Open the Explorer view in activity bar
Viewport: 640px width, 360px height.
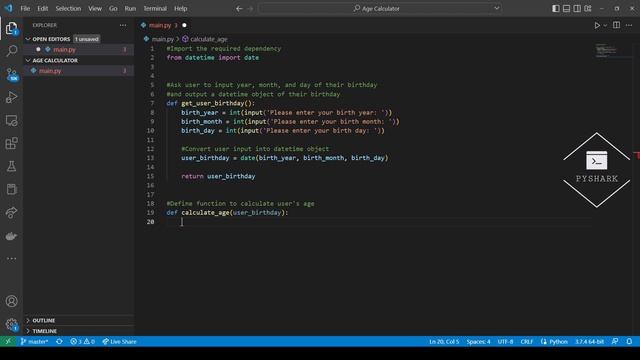coord(11,29)
